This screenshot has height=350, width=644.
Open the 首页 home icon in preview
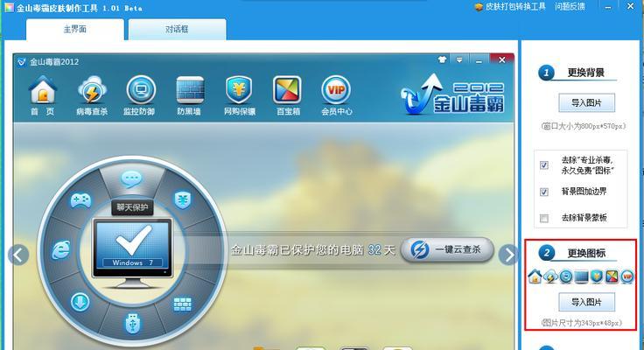point(43,95)
